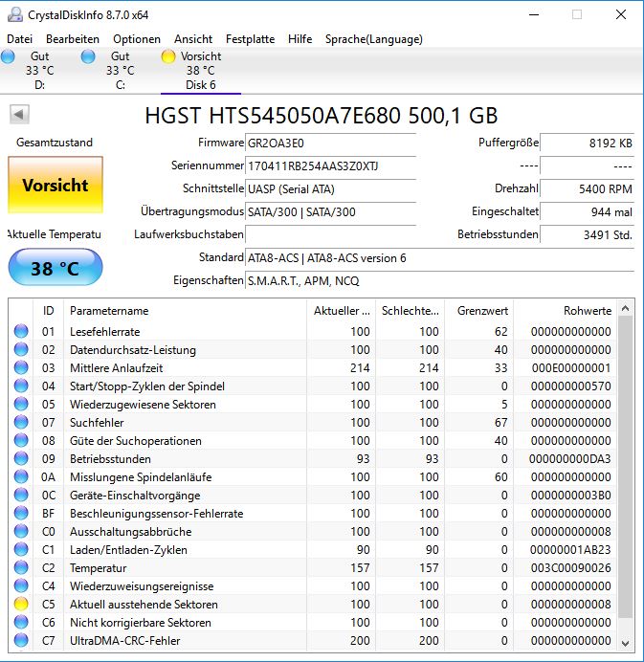
Task: Click the status icon of Misslungene Spindelanläufe row
Action: tap(21, 476)
